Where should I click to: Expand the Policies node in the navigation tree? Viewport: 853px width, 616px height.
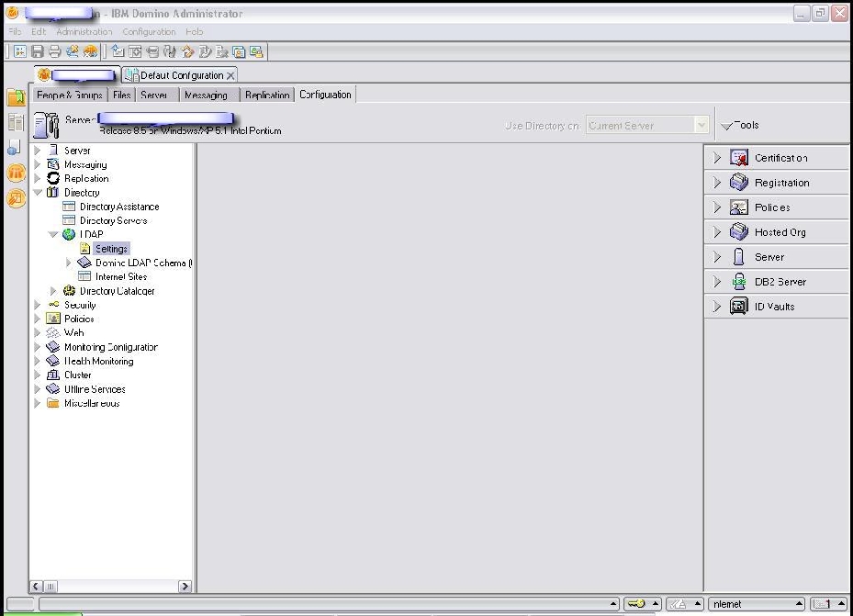pos(37,319)
